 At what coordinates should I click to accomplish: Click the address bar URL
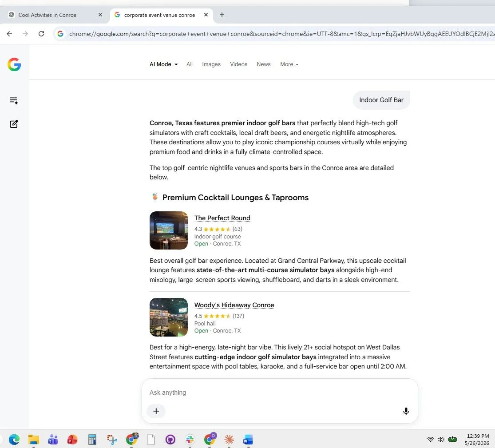pos(282,34)
